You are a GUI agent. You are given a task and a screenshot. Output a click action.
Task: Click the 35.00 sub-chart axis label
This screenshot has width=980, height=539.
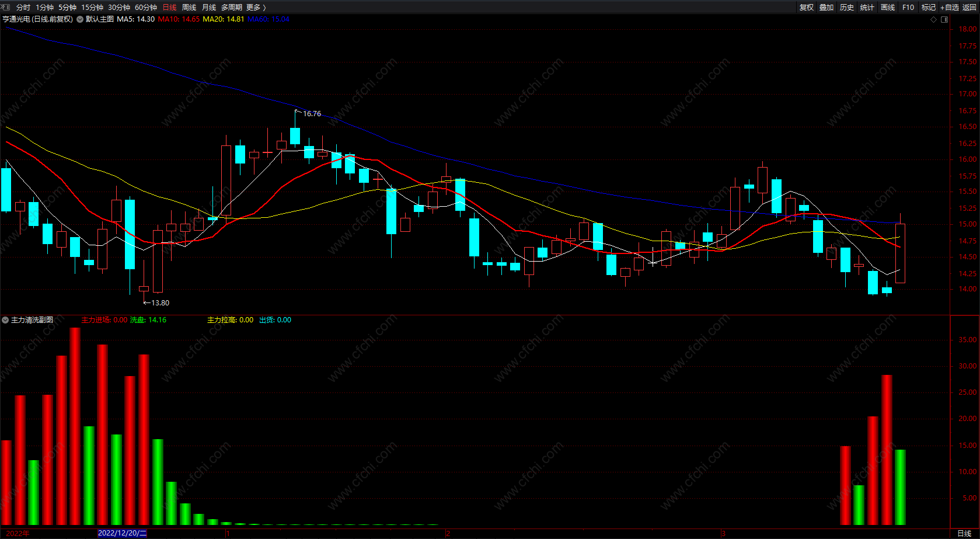968,340
